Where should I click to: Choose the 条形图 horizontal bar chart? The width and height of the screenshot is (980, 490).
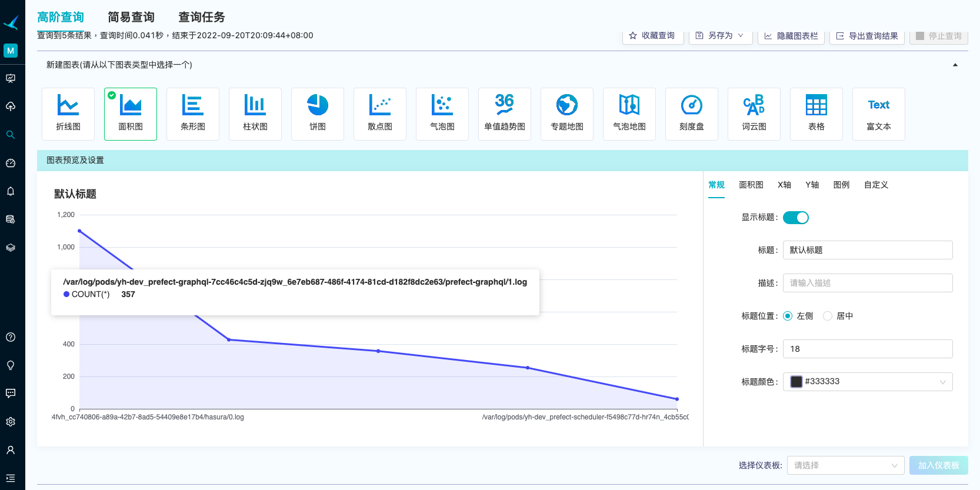tap(193, 114)
